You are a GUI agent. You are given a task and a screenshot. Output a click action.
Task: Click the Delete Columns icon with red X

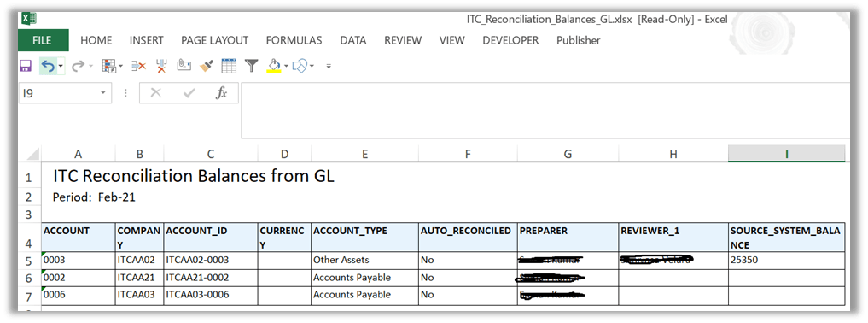click(161, 67)
